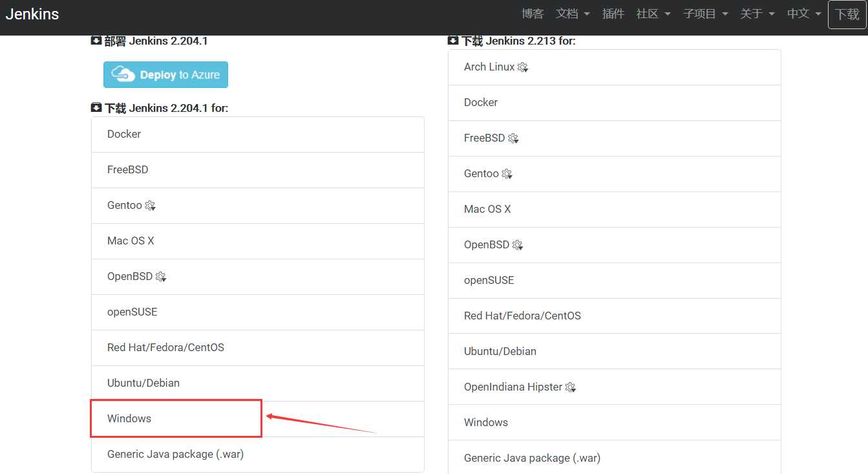This screenshot has width=868, height=474.
Task: Select Ubuntu/Debian under Jenkins 2.213
Action: (614, 352)
